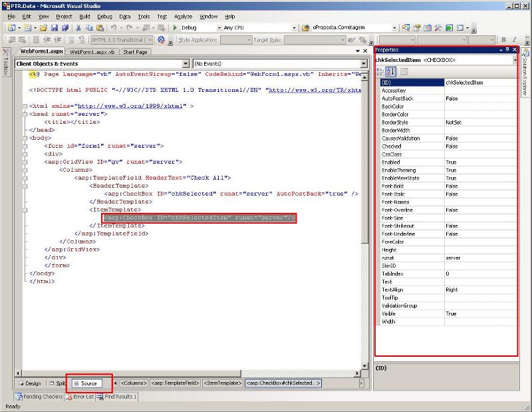Open the Solution Configurations Debug dropdown
This screenshot has height=412, width=532.
219,28
